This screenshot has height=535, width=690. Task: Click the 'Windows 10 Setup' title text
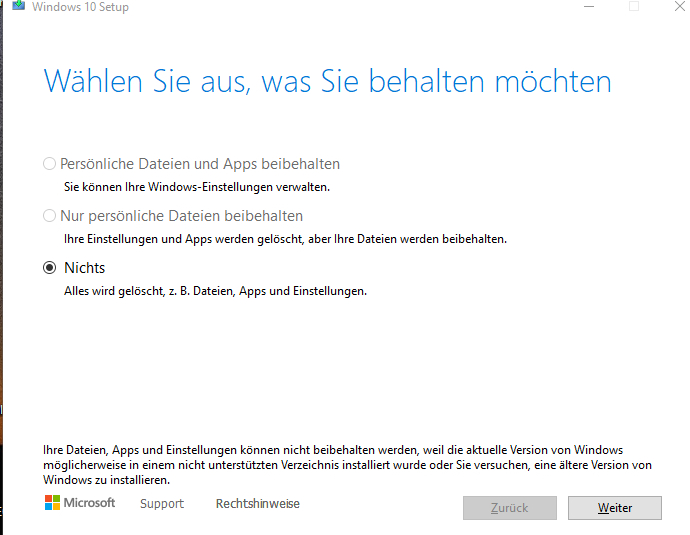coord(80,7)
